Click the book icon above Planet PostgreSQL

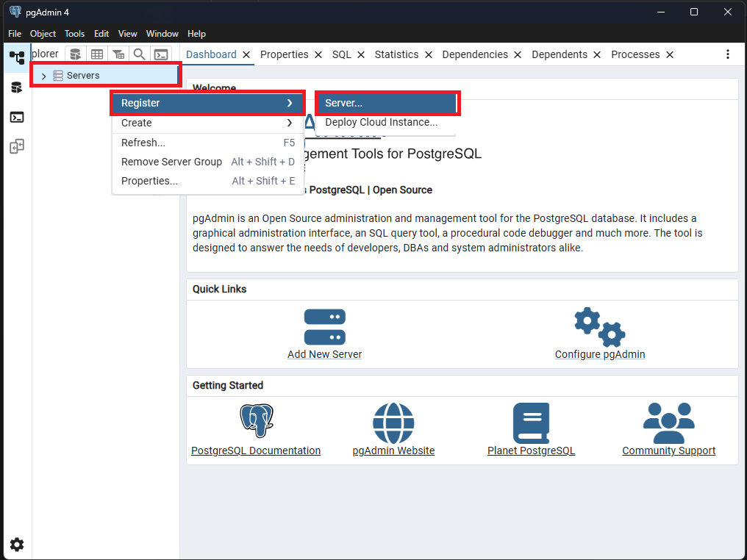pyautogui.click(x=531, y=423)
